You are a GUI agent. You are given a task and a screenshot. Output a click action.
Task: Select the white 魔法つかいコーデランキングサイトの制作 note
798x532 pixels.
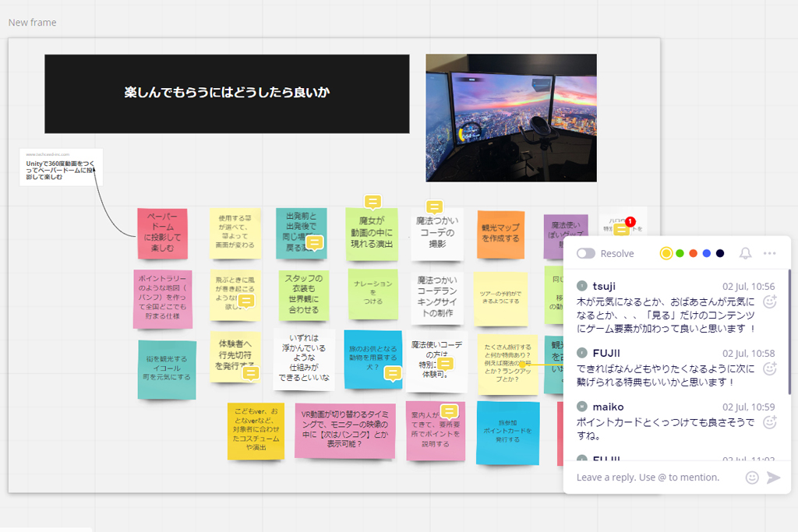(x=437, y=298)
